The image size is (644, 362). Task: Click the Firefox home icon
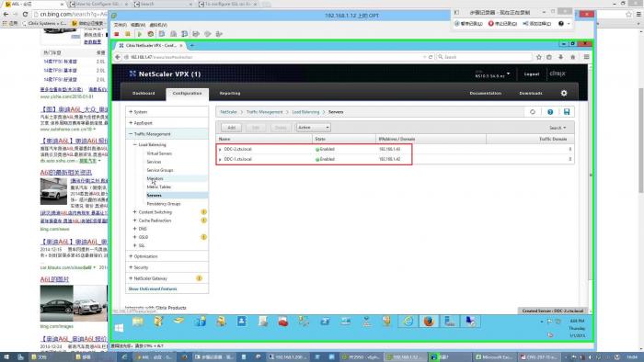point(573,57)
